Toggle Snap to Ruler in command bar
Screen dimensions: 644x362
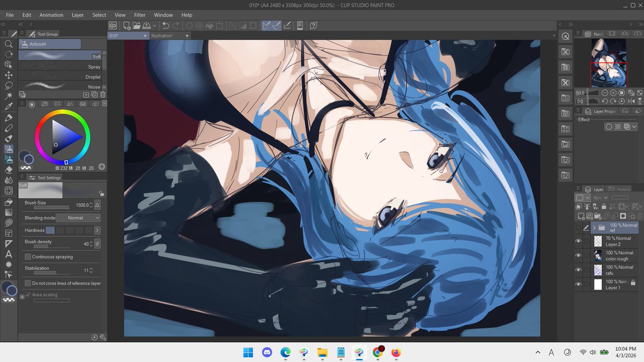click(x=266, y=25)
